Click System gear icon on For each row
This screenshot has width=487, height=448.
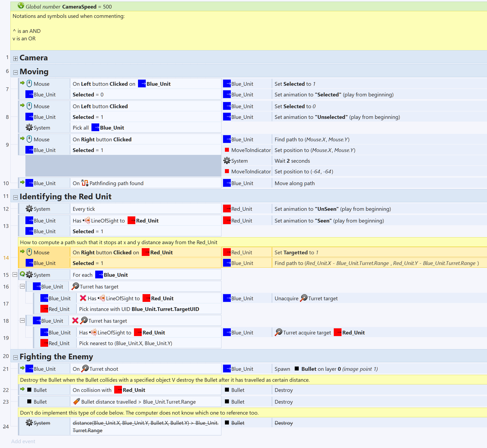click(29, 275)
